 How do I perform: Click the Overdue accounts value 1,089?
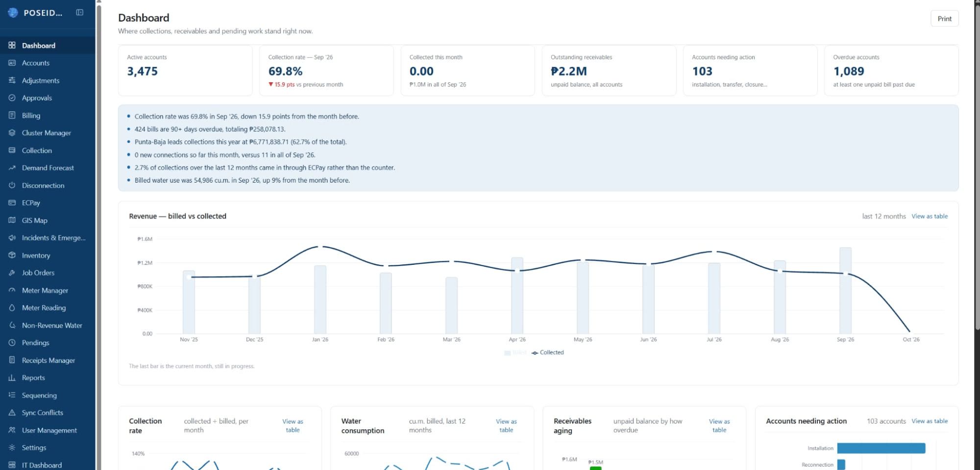849,71
